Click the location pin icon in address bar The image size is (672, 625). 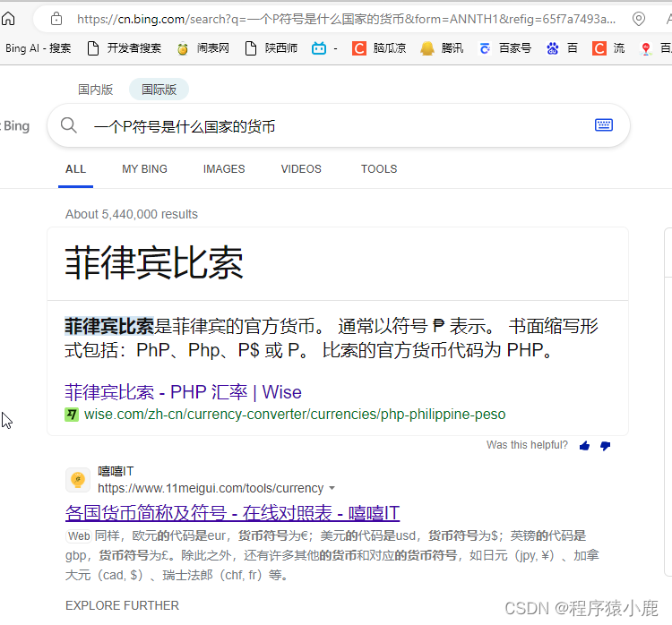click(638, 19)
